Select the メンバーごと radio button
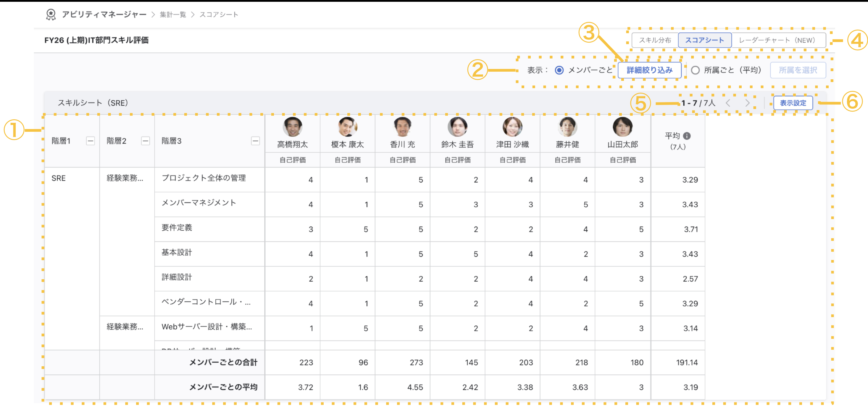 pyautogui.click(x=559, y=70)
